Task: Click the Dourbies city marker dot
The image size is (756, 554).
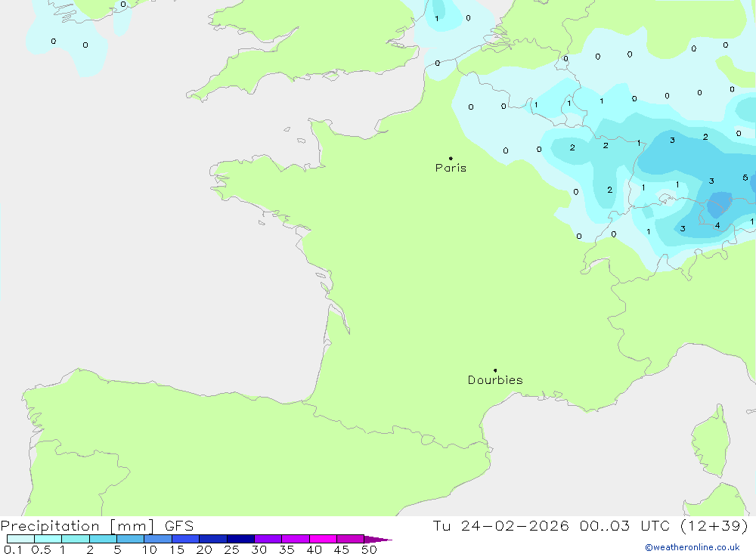Action: (495, 370)
